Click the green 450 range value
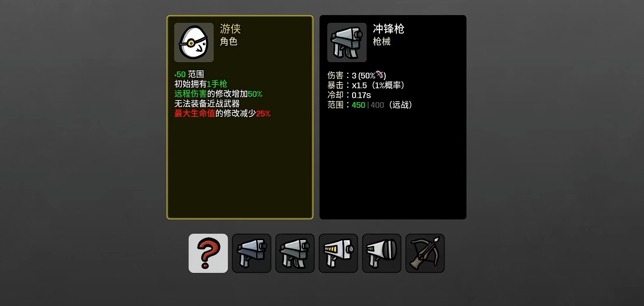 (x=358, y=105)
